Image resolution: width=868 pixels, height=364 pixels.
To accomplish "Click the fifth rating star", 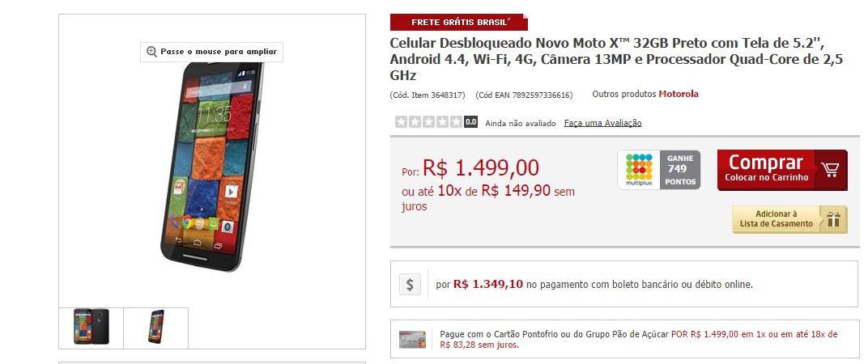I will (456, 122).
